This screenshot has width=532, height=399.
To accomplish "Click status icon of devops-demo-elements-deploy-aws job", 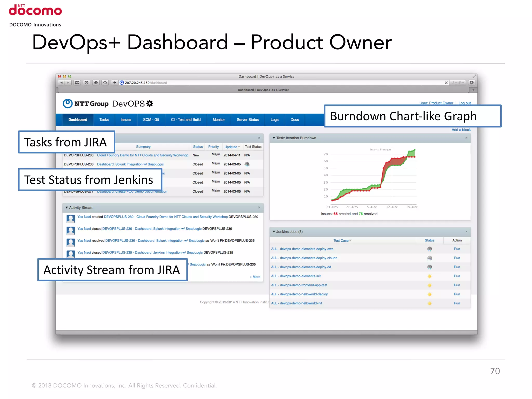I will (x=430, y=249).
